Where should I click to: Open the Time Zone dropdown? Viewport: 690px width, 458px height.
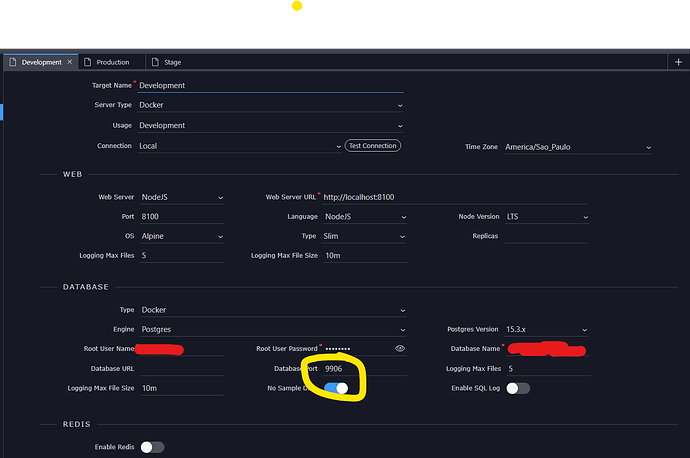click(578, 147)
